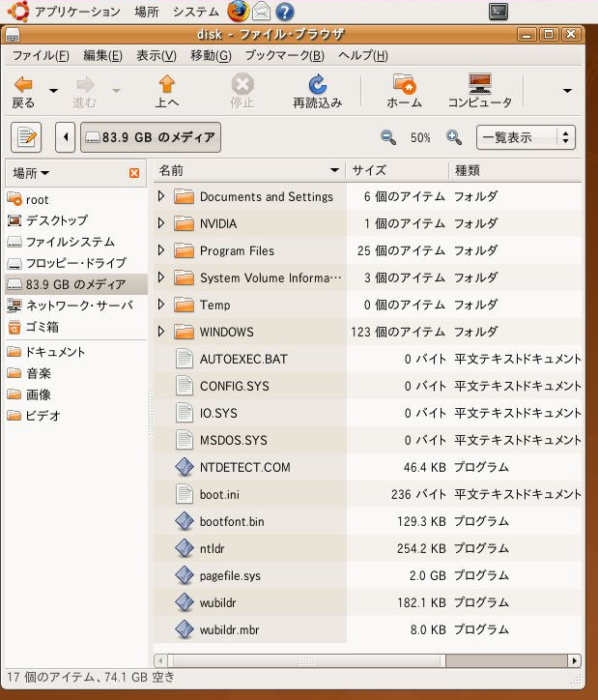598x700 pixels.
Task: Click the CONFIG.SYS file name
Action: tap(235, 386)
